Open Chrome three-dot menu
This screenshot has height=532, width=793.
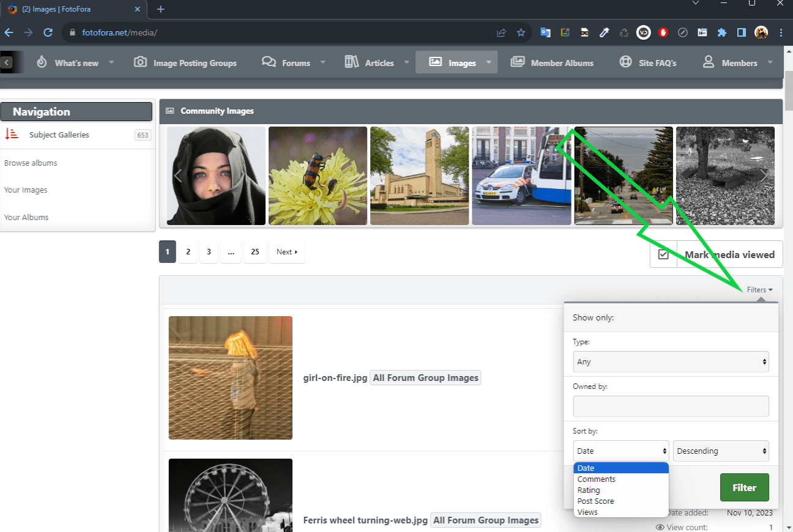point(781,32)
